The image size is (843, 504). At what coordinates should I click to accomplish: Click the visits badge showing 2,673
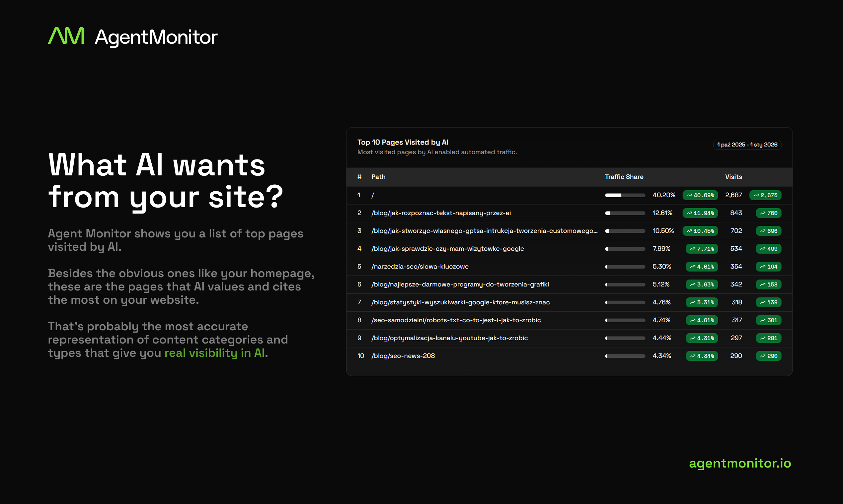(x=765, y=195)
